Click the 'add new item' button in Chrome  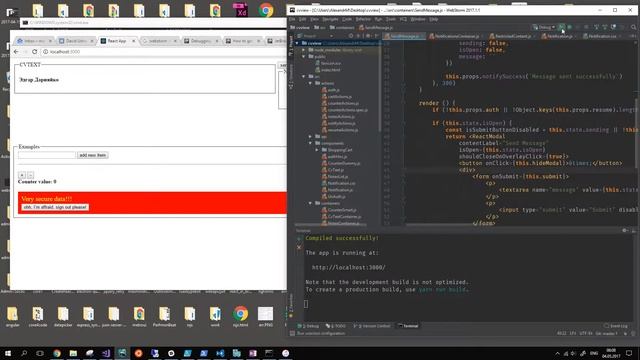pyautogui.click(x=93, y=155)
